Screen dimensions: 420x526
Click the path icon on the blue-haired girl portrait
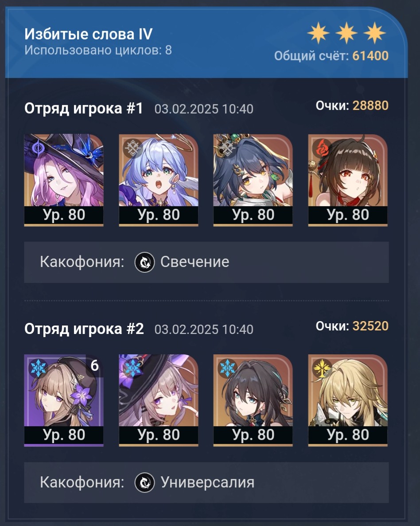click(133, 148)
